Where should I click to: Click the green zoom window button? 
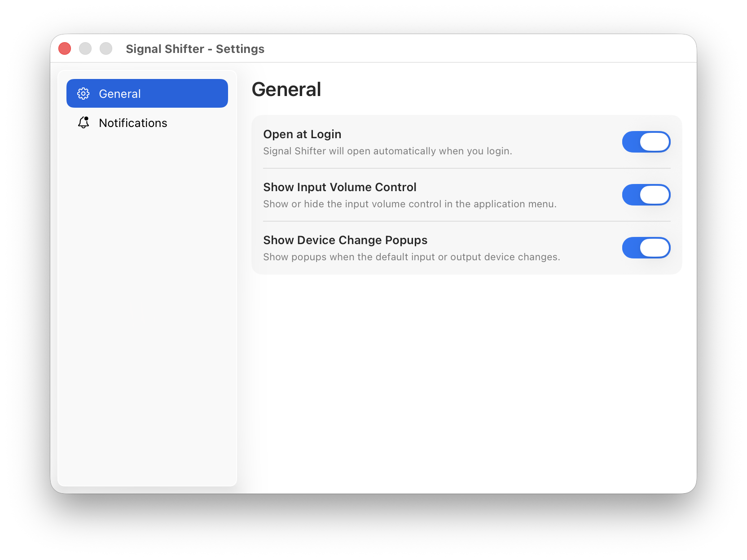[x=106, y=48]
